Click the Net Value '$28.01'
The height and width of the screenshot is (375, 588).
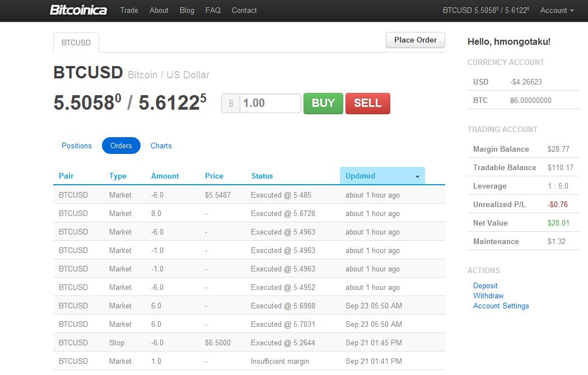(558, 223)
